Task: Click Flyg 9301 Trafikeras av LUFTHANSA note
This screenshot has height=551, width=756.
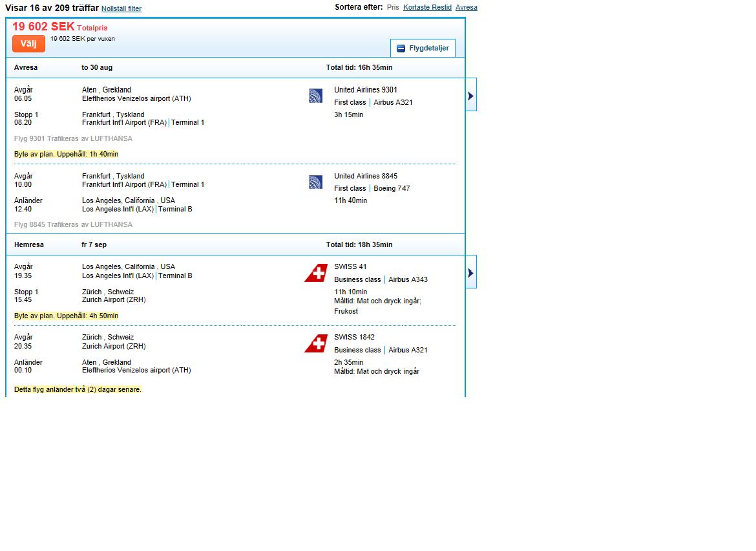Action: pyautogui.click(x=73, y=138)
